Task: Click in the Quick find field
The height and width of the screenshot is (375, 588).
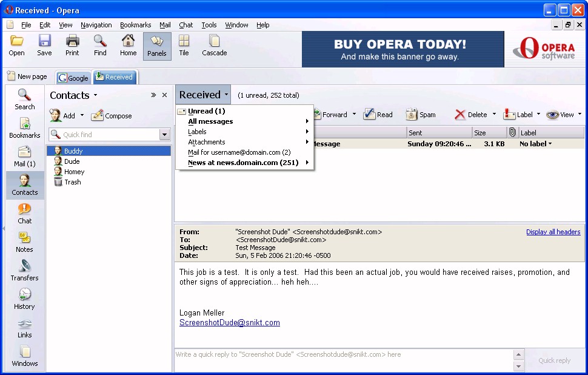Action: click(109, 134)
